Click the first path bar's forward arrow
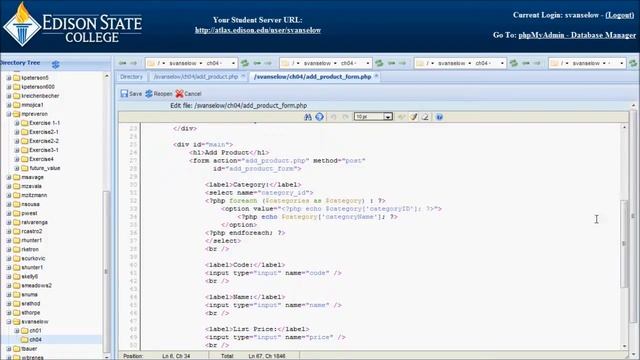Viewport: 640px width, 360px height. [x=133, y=63]
